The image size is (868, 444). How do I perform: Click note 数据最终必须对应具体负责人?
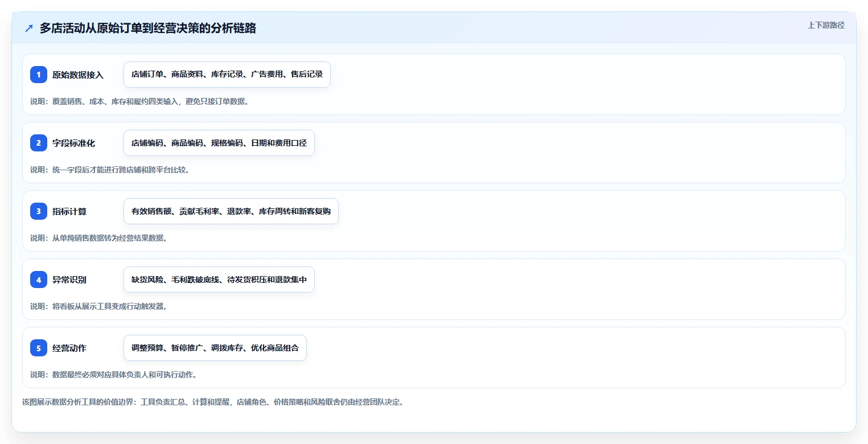point(114,375)
